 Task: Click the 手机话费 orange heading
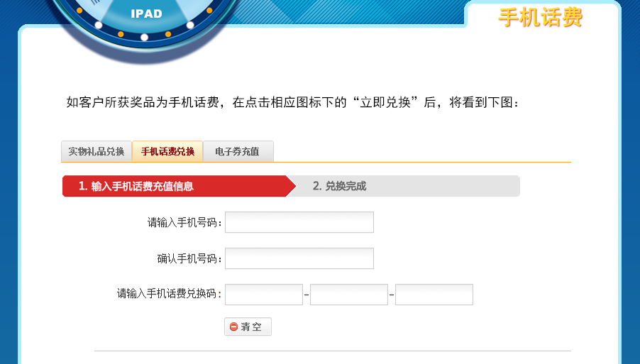click(x=540, y=18)
